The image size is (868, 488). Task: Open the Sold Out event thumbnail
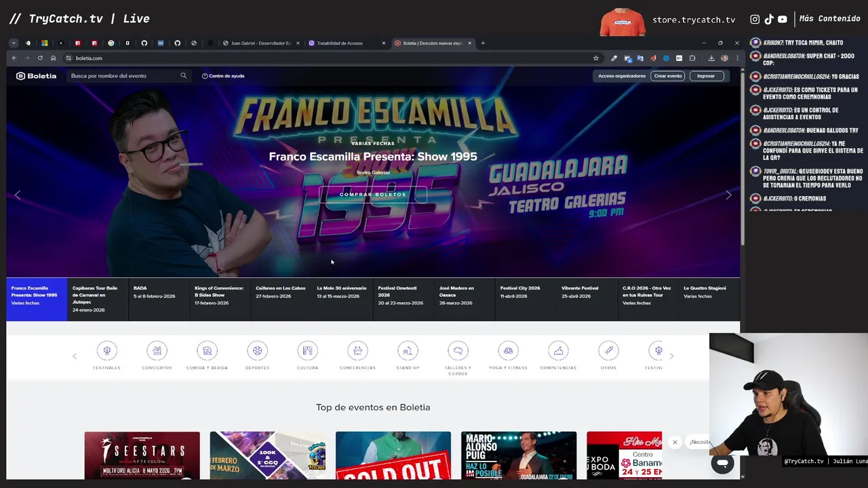(393, 455)
